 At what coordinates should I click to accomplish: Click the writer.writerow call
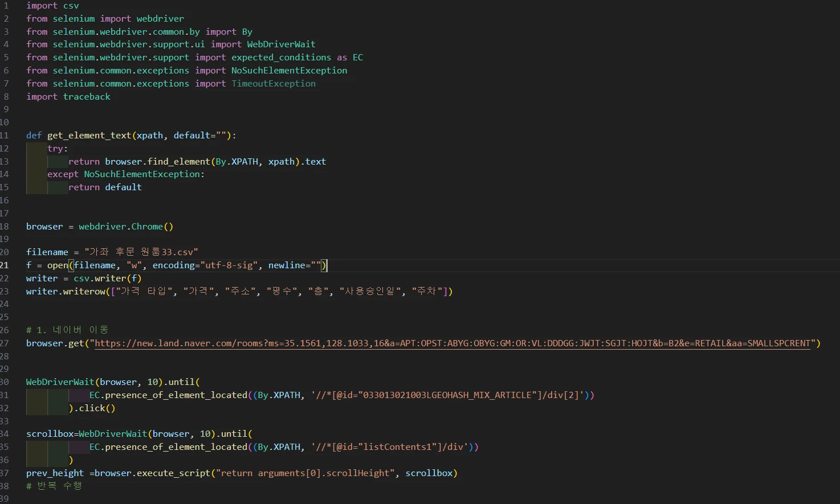(x=66, y=292)
